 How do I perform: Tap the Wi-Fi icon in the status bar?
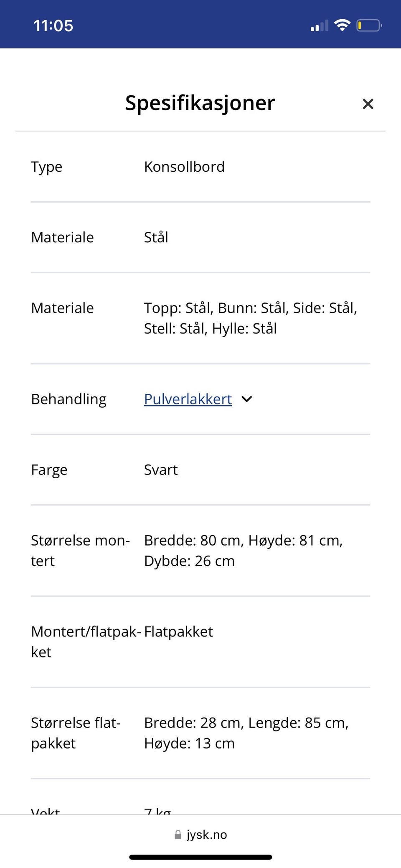[x=343, y=24]
